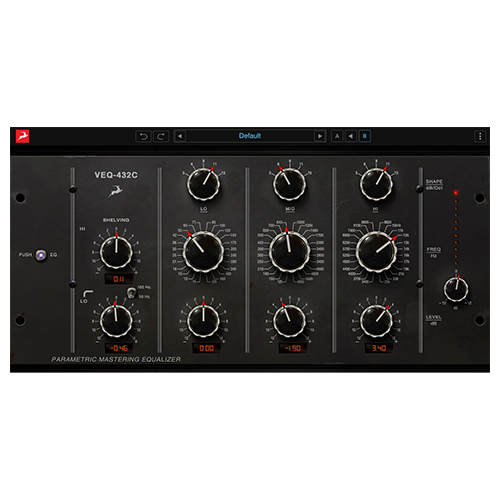Go to previous preset with left arrow

(180, 136)
